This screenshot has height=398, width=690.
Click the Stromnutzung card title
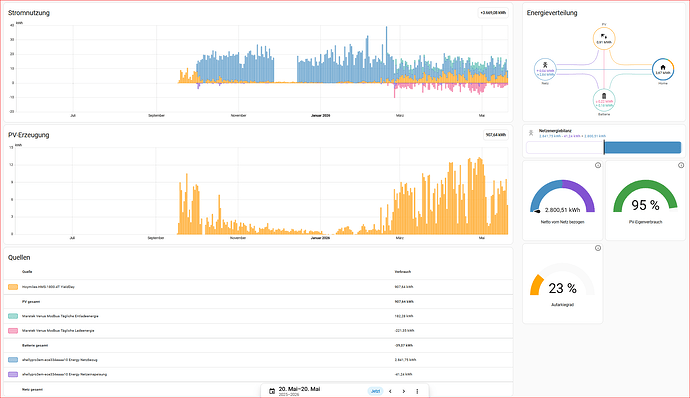pyautogui.click(x=29, y=13)
